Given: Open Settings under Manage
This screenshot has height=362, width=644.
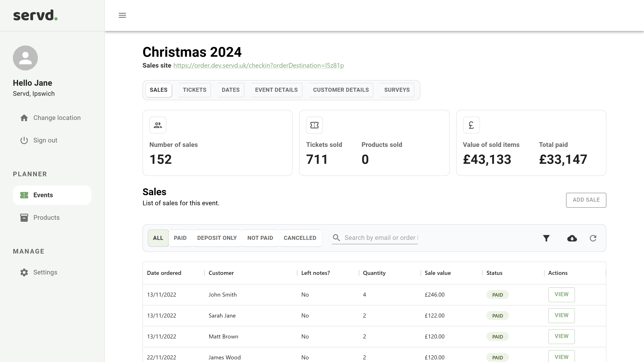Looking at the screenshot, I should click(x=52, y=272).
